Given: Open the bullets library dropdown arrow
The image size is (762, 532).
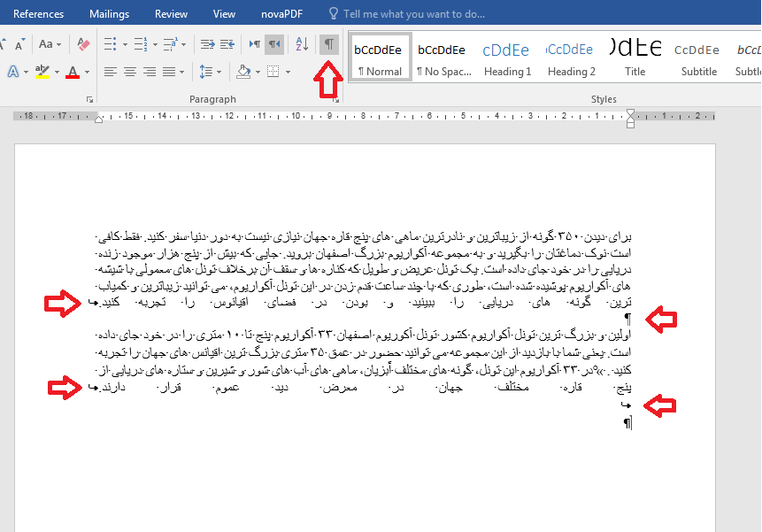Looking at the screenshot, I should 125,44.
